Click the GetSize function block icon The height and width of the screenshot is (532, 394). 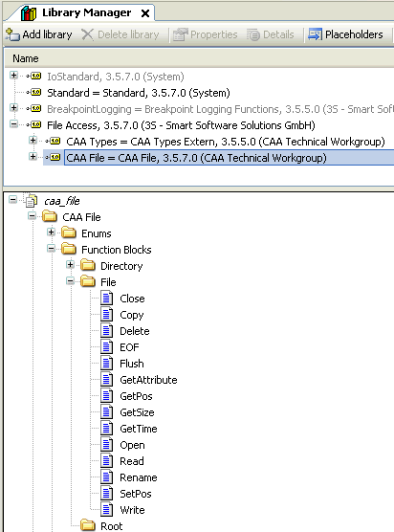tap(107, 412)
